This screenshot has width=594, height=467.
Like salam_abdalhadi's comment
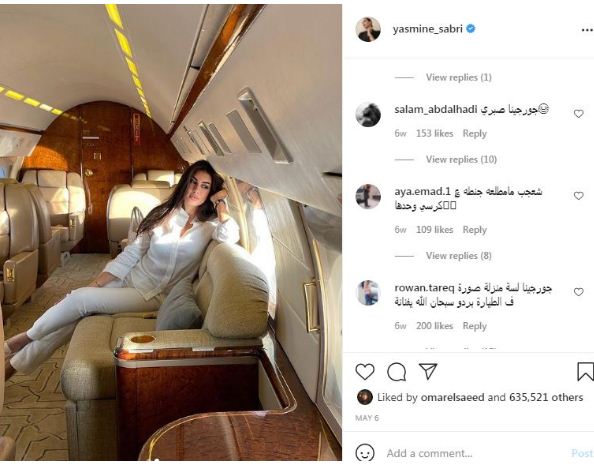(578, 114)
